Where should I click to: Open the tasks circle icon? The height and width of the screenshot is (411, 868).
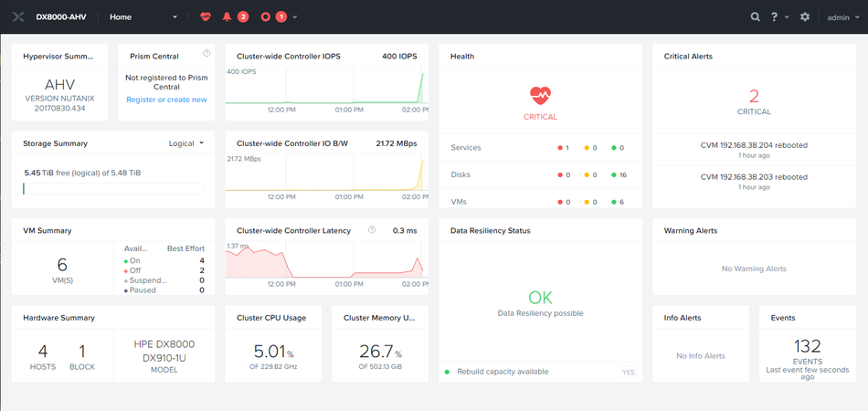(265, 17)
